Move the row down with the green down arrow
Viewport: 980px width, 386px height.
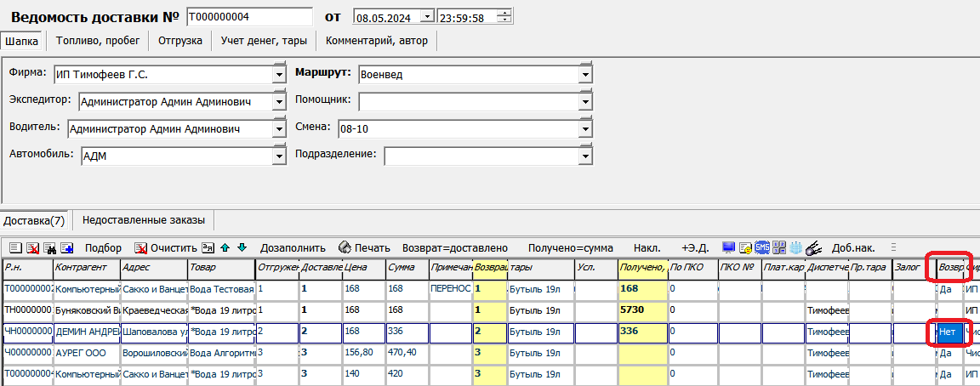(x=242, y=248)
